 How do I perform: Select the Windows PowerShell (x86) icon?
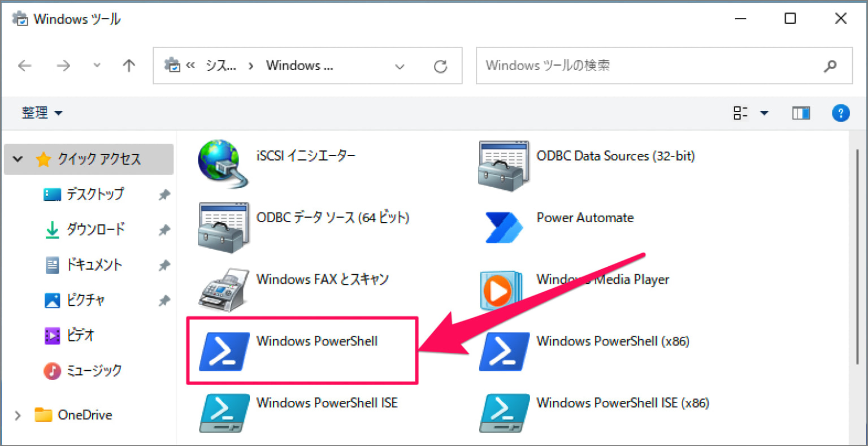[x=504, y=351]
